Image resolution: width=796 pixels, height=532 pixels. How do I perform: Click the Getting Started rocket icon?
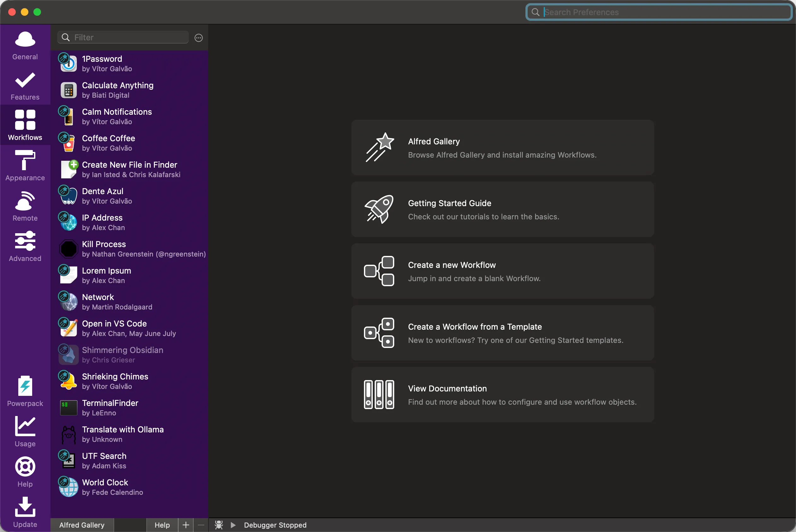pyautogui.click(x=379, y=209)
